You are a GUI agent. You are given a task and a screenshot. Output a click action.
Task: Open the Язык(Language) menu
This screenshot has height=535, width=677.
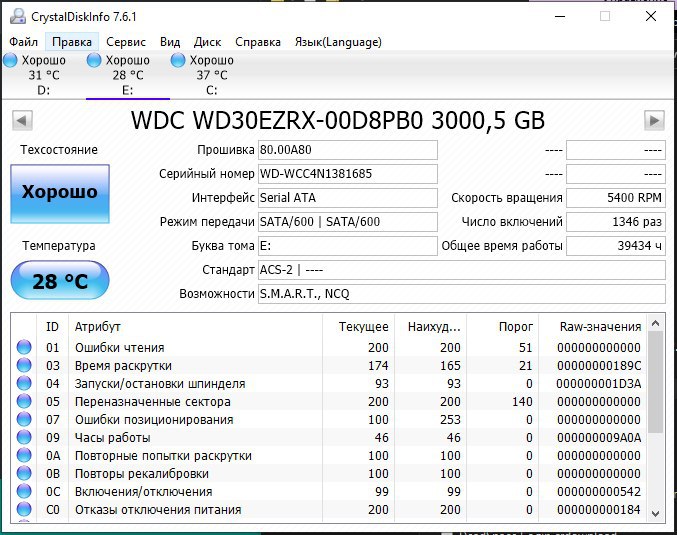pyautogui.click(x=338, y=42)
